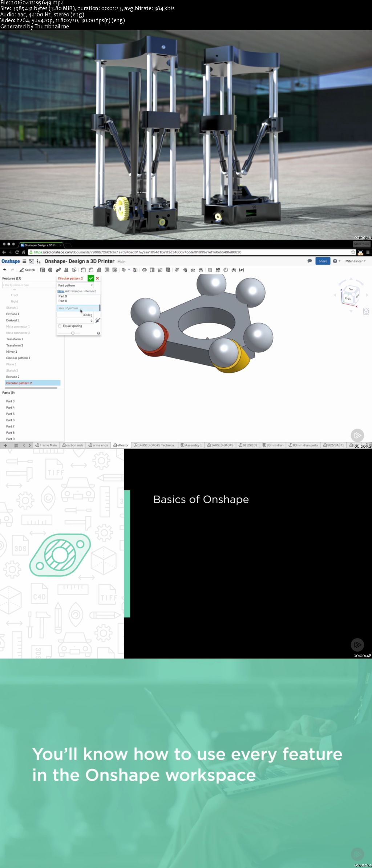This screenshot has height=868, width=372.
Task: Click the browser reload icon
Action: point(17,252)
